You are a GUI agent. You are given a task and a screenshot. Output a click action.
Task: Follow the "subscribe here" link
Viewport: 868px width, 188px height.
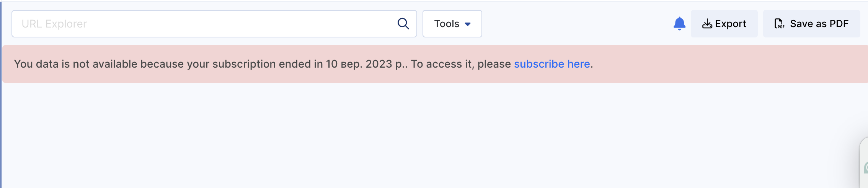(552, 64)
